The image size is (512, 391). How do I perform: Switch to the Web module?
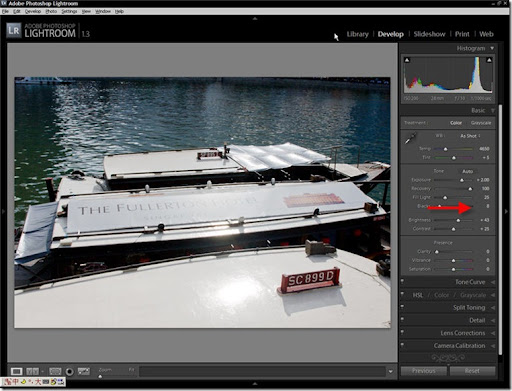[x=486, y=34]
